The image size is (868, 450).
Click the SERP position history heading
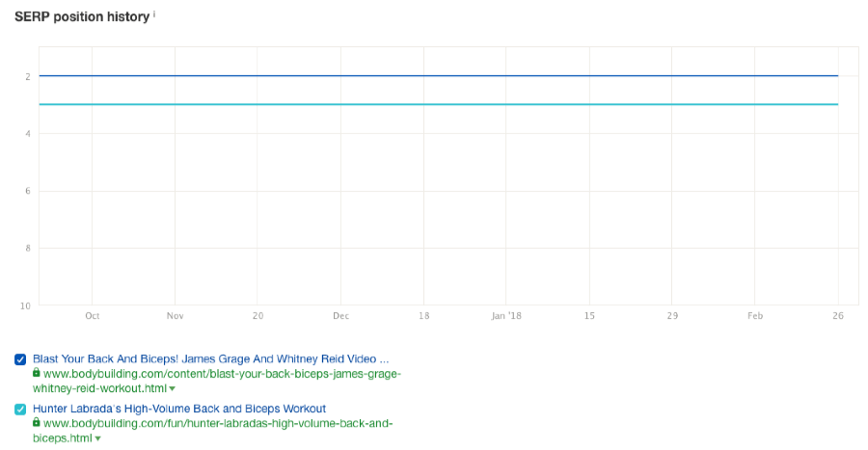(82, 17)
